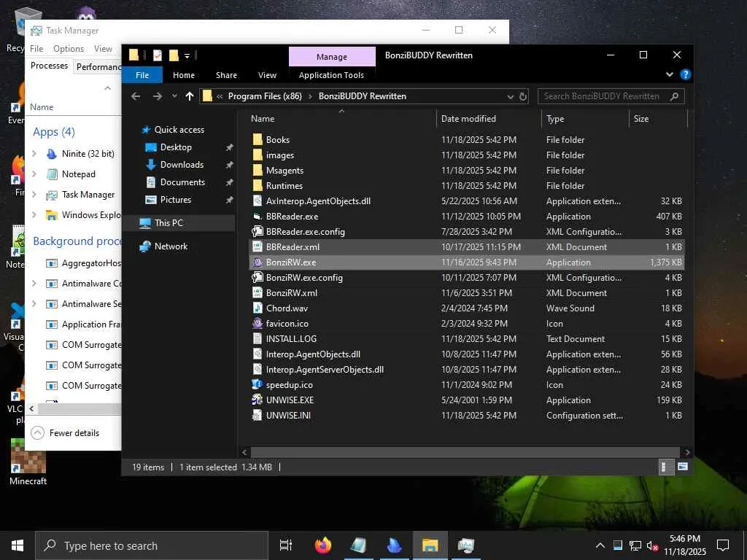
Task: Unpin Desktop from Quick access
Action: point(229,147)
